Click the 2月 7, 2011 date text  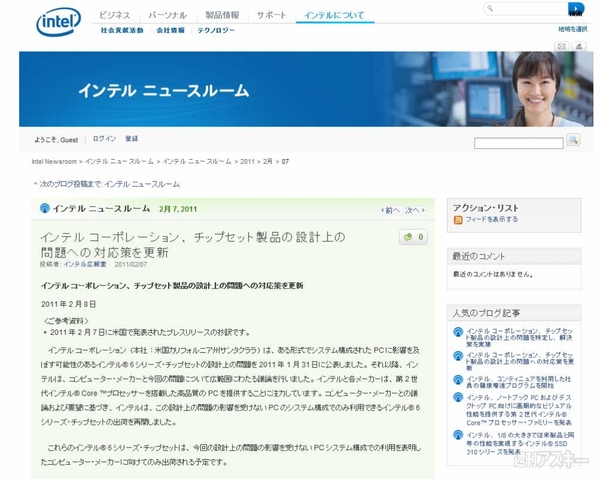point(178,209)
